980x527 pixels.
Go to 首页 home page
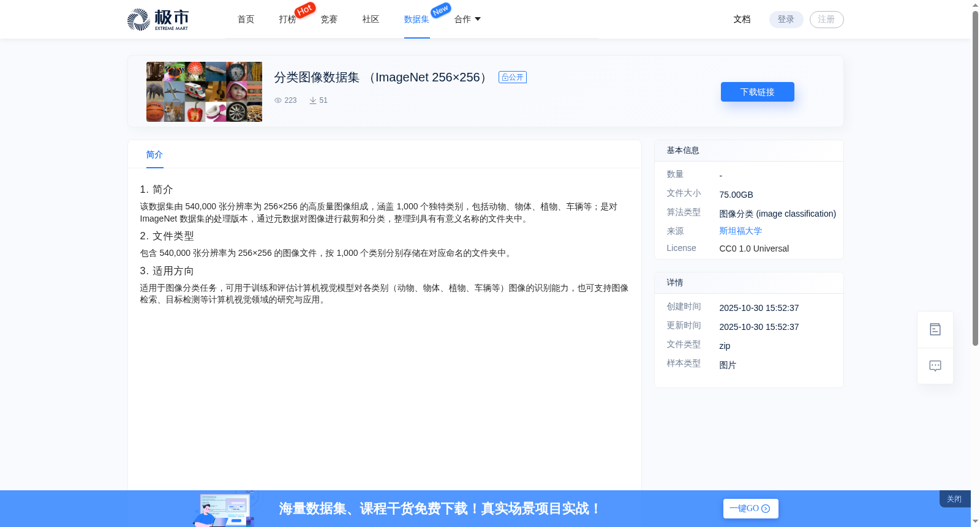coord(246,20)
